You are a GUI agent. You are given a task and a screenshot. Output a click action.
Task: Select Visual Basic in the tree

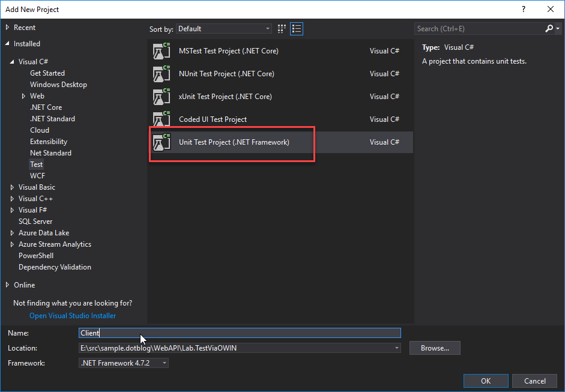tap(37, 187)
